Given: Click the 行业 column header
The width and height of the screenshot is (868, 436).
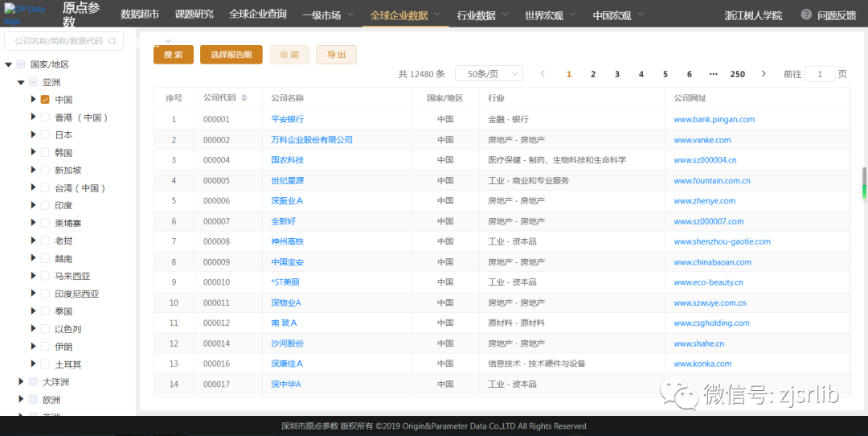Looking at the screenshot, I should point(496,98).
